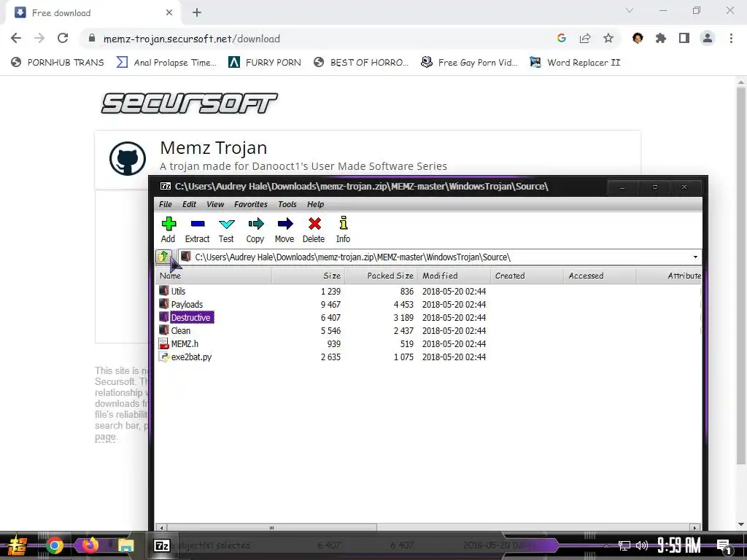The image size is (747, 560).
Task: Click the 7-Zip horizontal scrollbar thumb
Action: (271, 528)
